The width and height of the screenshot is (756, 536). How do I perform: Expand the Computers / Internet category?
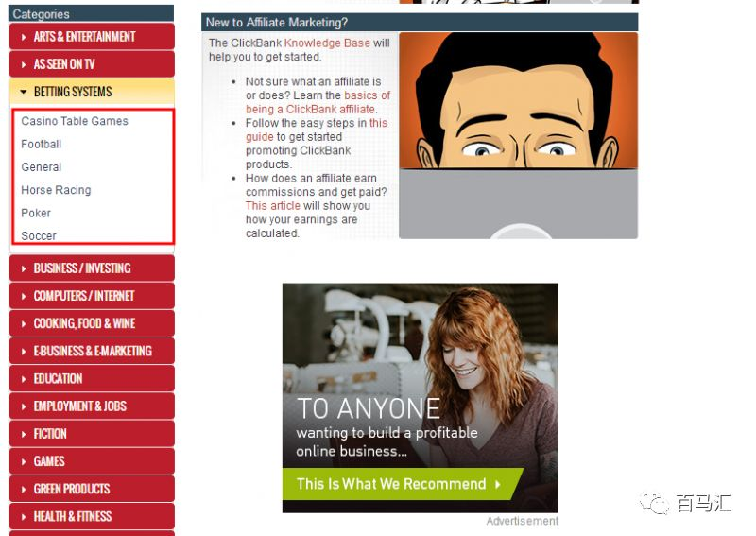(x=92, y=296)
